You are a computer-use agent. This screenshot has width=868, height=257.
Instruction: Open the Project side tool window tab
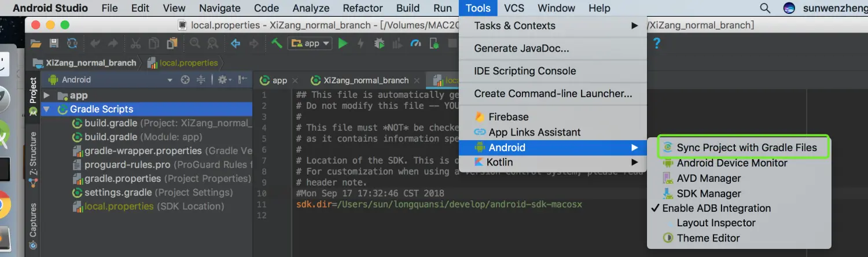[33, 96]
